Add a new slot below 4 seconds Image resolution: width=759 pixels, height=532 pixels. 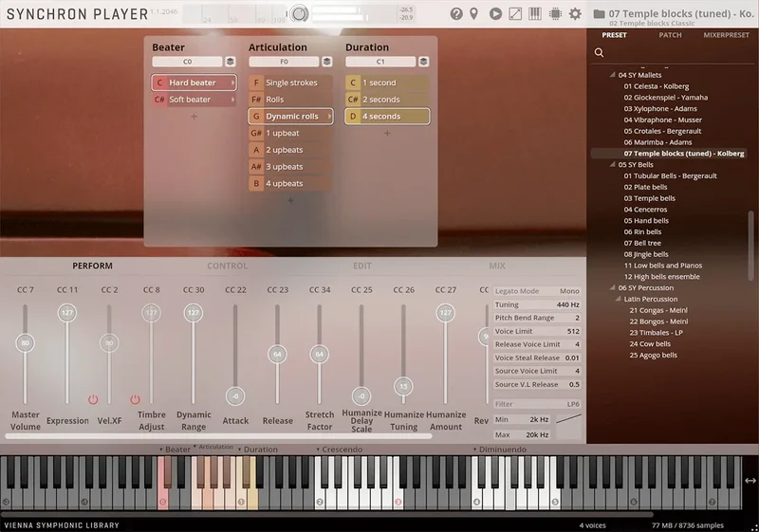click(387, 133)
